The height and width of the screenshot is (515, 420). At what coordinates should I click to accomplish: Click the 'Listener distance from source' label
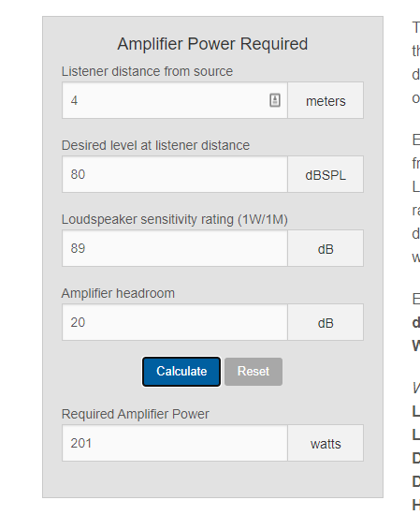[147, 71]
